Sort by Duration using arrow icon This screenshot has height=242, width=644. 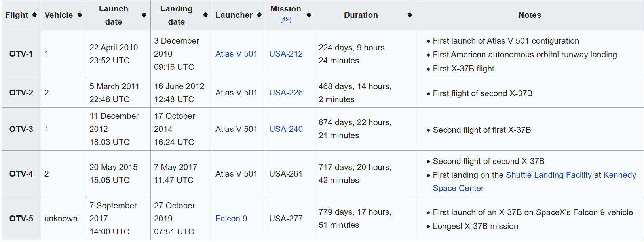410,15
